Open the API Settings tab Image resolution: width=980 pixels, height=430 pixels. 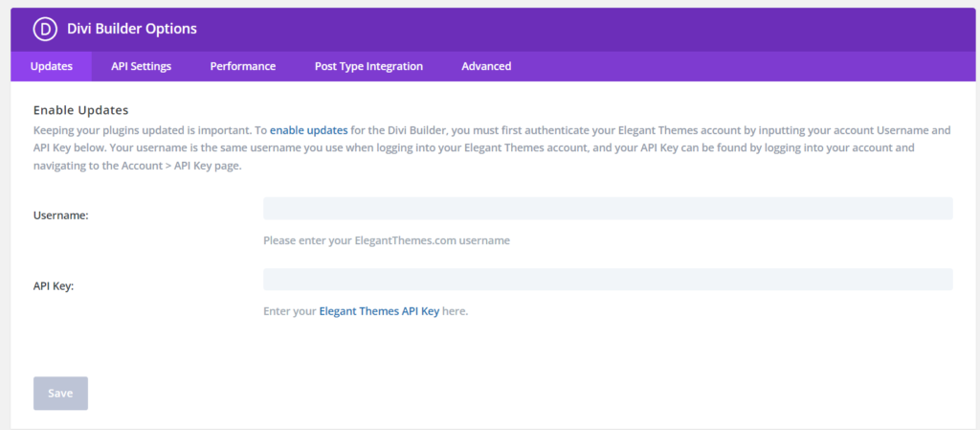(x=142, y=66)
